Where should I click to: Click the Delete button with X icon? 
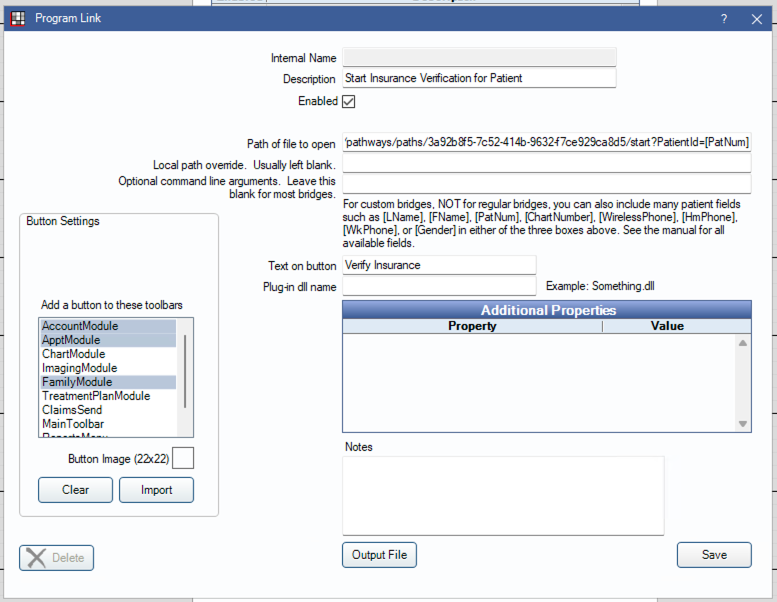coord(57,557)
